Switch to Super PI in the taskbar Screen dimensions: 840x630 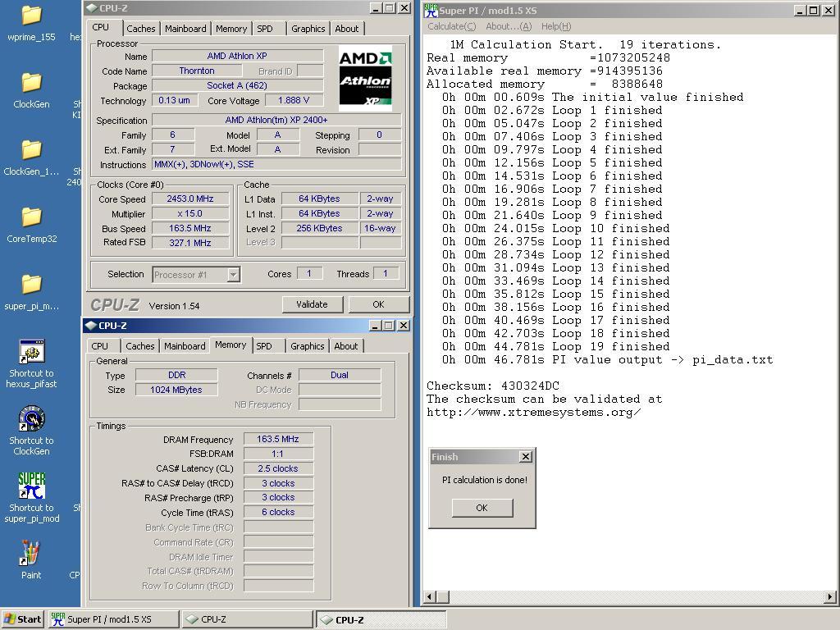click(113, 619)
